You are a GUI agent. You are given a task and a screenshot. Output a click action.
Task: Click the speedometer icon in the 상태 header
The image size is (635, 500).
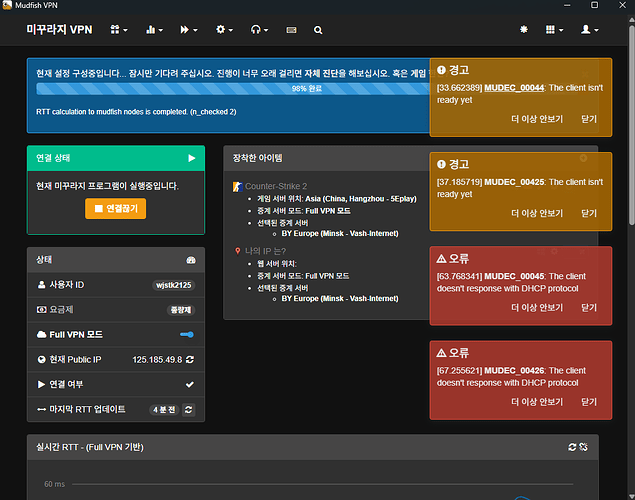pos(191,260)
